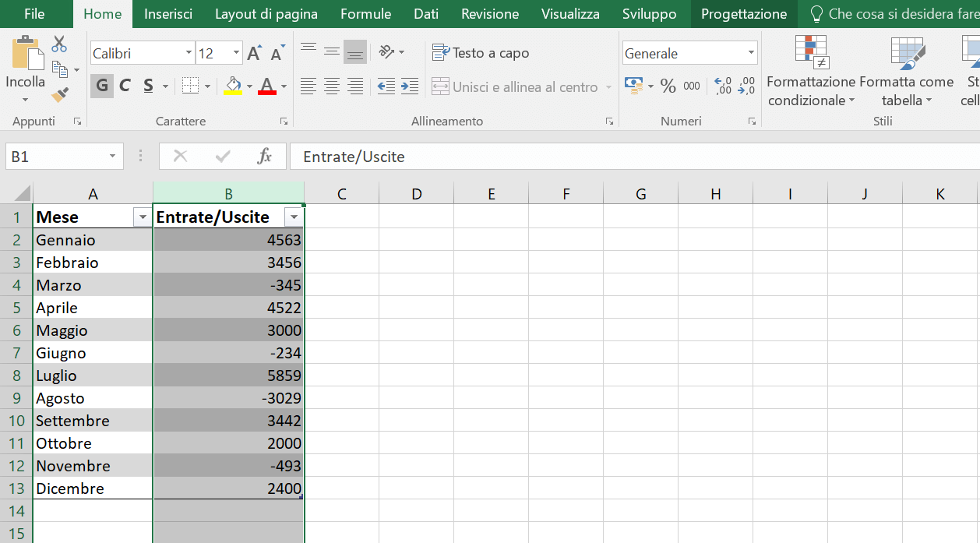980x543 pixels.
Task: Click Unisci e allinea al centro
Action: point(522,86)
